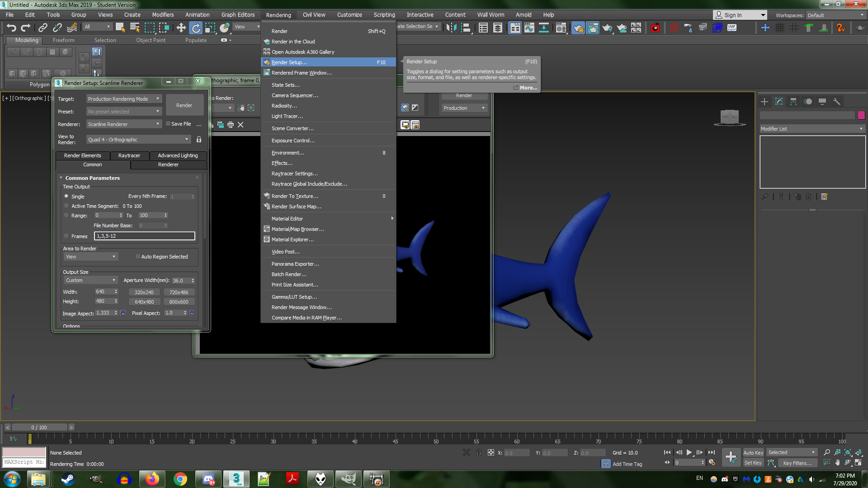The width and height of the screenshot is (868, 488).
Task: Click Zoom Extents All Selected icon
Action: pos(859,452)
